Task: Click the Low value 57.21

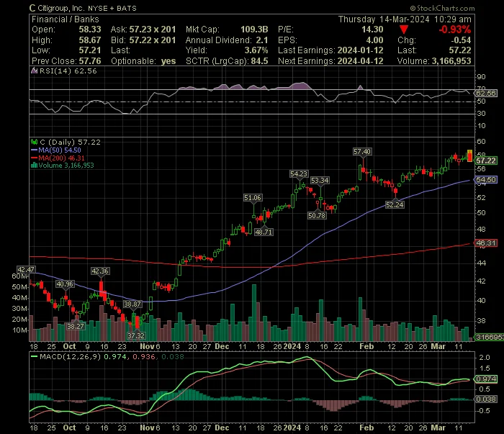Action: 90,50
